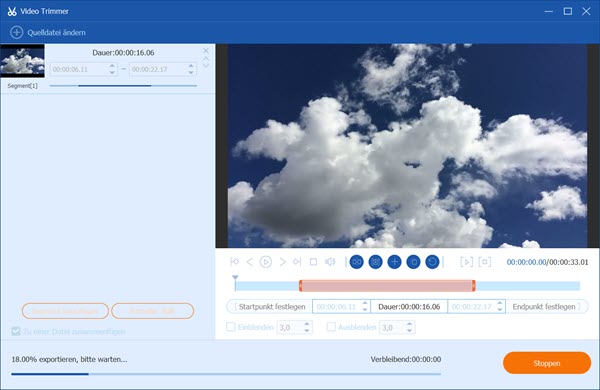
Task: Move Segment[1] down with chevron arrow
Action: tap(206, 66)
